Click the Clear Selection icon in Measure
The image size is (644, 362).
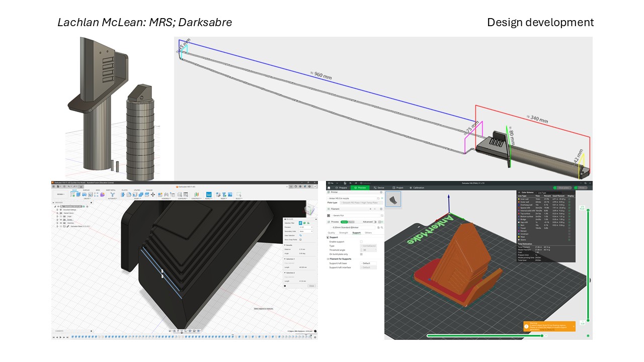[300, 235]
